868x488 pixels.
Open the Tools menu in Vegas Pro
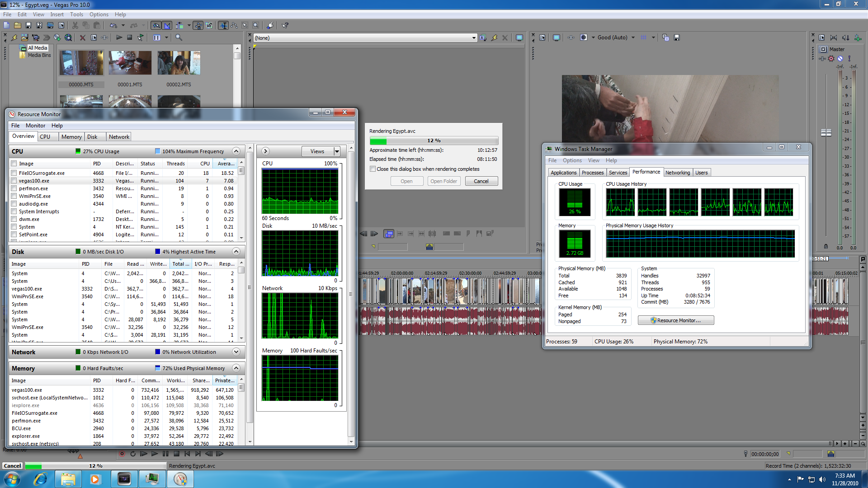tap(76, 14)
